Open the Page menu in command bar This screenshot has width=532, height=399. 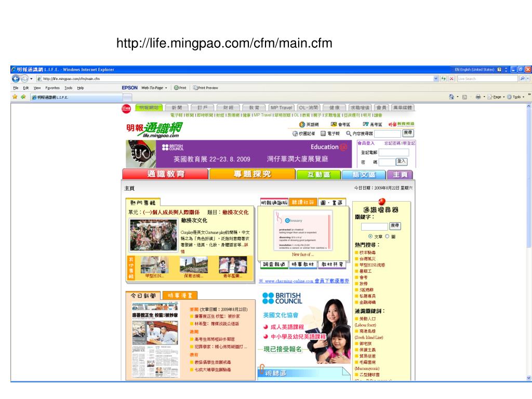click(496, 97)
